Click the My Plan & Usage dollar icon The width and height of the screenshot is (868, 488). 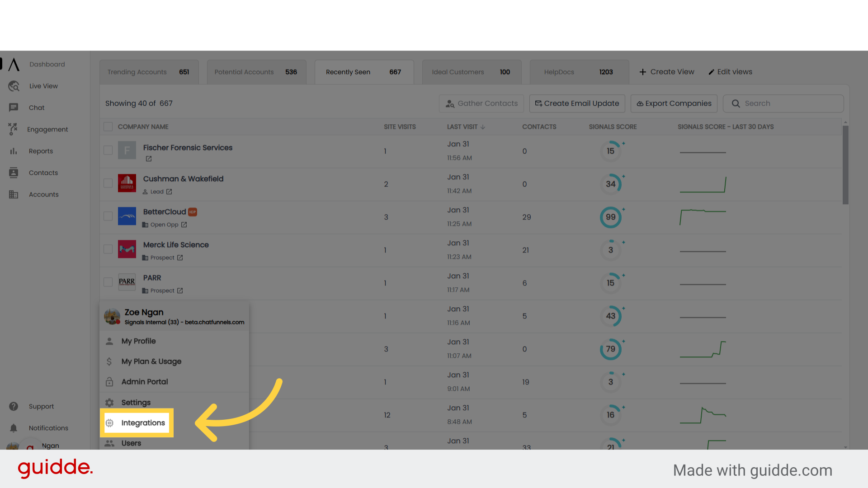point(109,361)
